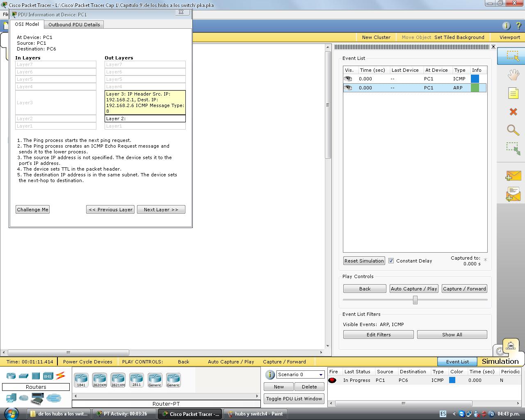Screen dimensions: 525x420
Task: Click the Event List tab button
Action: (x=457, y=362)
